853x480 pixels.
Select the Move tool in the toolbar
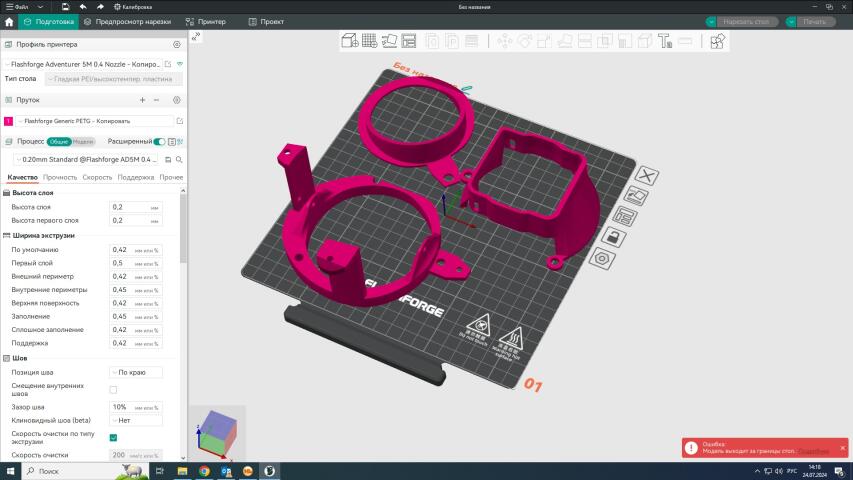click(504, 41)
